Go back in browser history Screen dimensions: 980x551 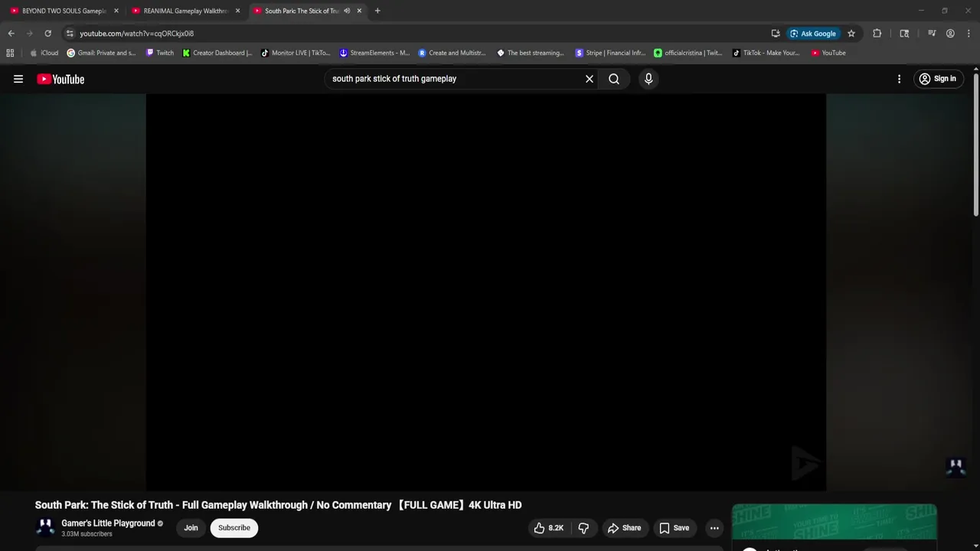pyautogui.click(x=11, y=34)
